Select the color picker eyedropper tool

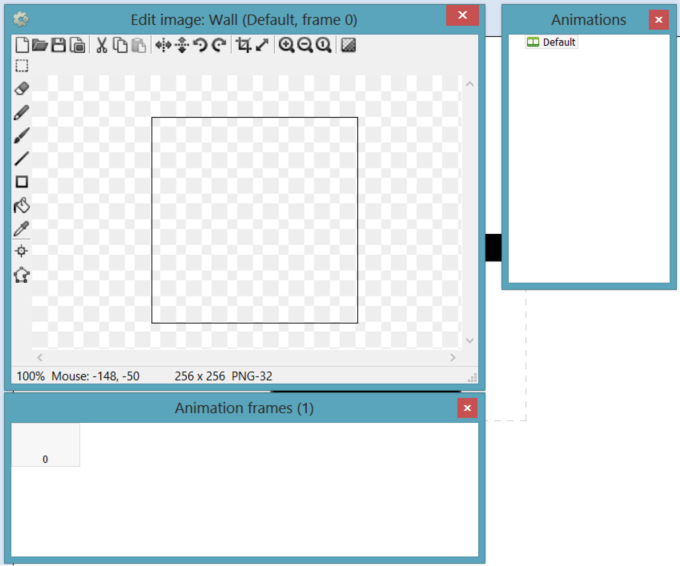click(x=22, y=228)
